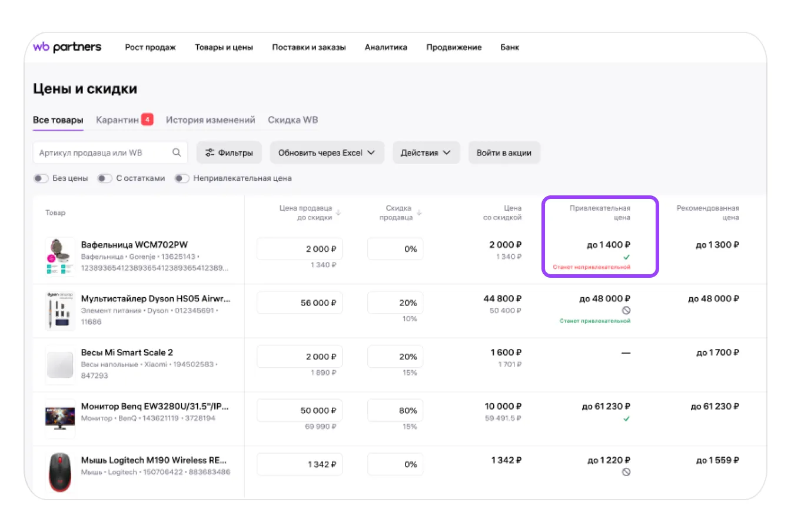791x532 pixels.
Task: Edit price field 1 342 ₽ for Мышь Logitech
Action: (300, 464)
